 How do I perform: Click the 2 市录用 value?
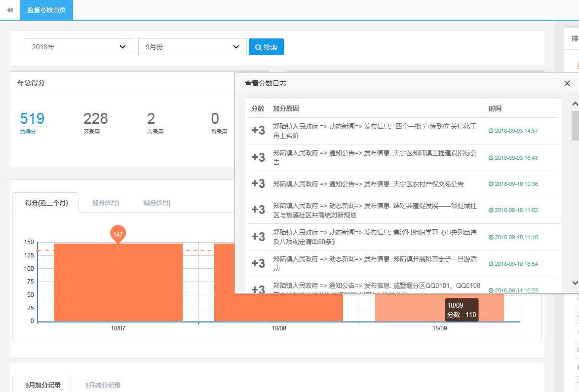pyautogui.click(x=151, y=119)
